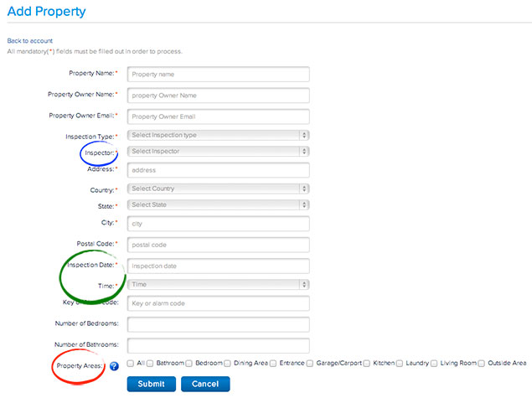Tick the Garage/Carport checkbox
The height and width of the screenshot is (398, 532).
[x=310, y=364]
